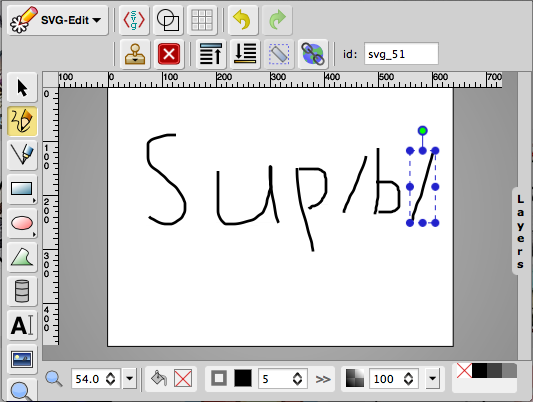The image size is (533, 402).
Task: Activate the Text tool
Action: pos(22,325)
